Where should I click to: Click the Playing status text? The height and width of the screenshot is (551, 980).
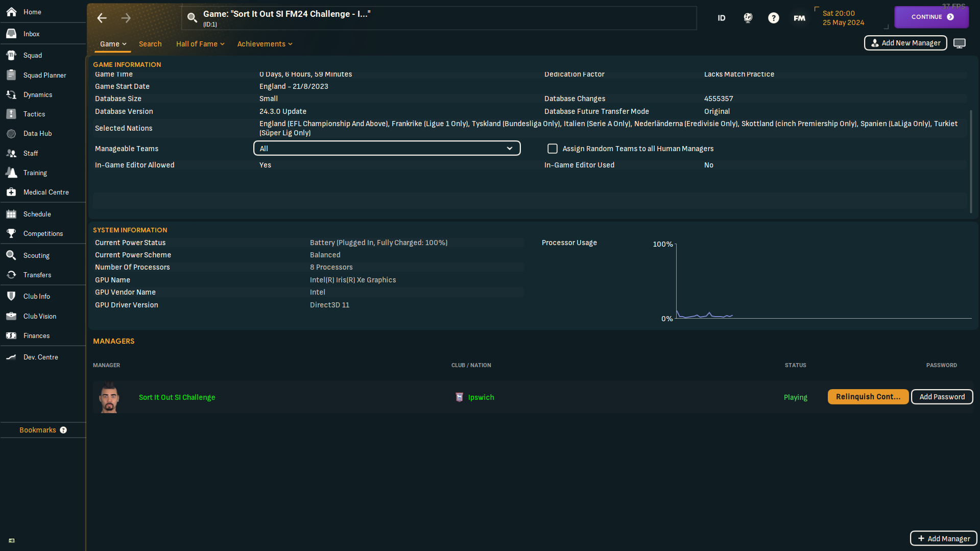[795, 397]
